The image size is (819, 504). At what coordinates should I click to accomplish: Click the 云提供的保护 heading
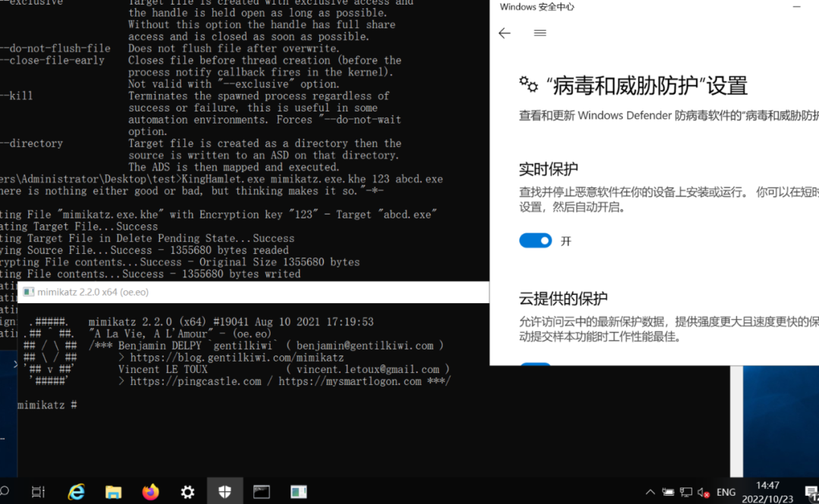pos(563,299)
